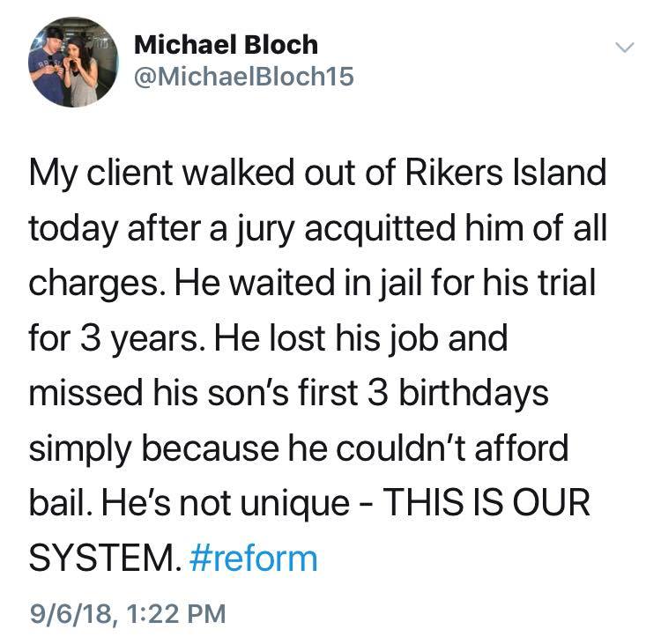Open the tweet options chevron menu

(x=624, y=47)
